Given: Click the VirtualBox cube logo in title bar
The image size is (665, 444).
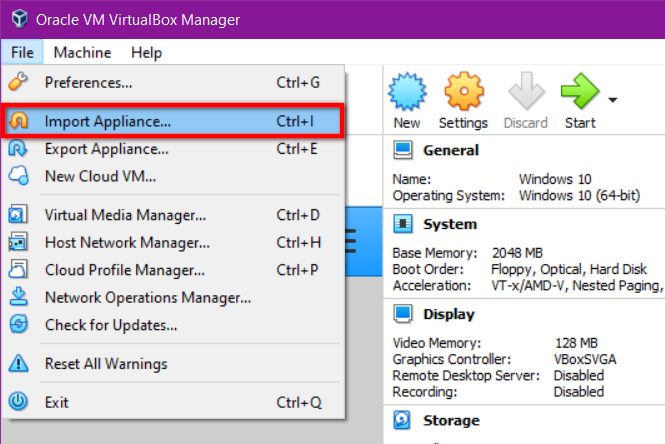Looking at the screenshot, I should click(x=19, y=19).
